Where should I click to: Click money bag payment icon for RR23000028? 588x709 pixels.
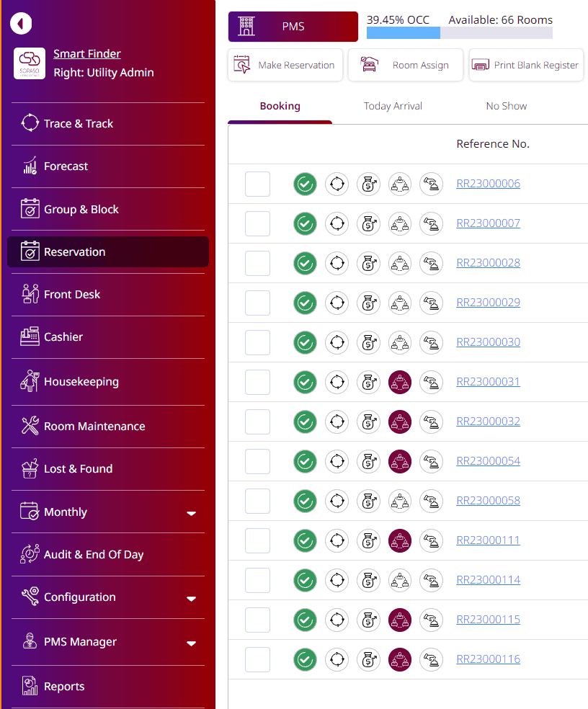click(x=369, y=263)
